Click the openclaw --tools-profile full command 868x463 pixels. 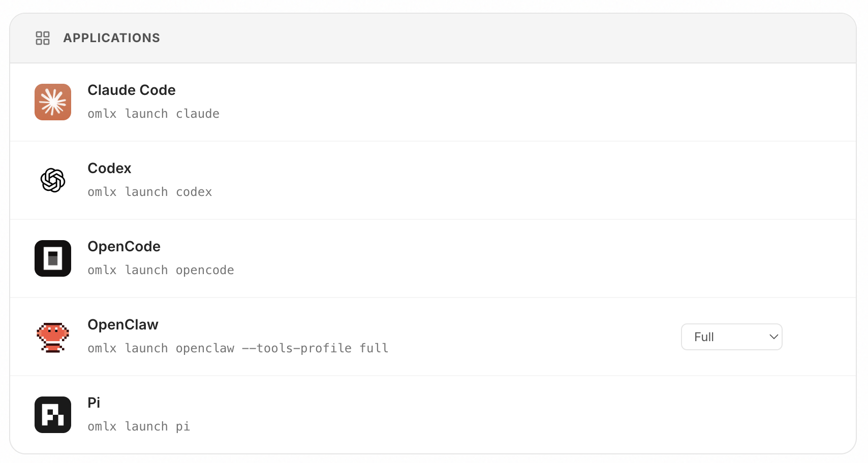[x=238, y=348]
